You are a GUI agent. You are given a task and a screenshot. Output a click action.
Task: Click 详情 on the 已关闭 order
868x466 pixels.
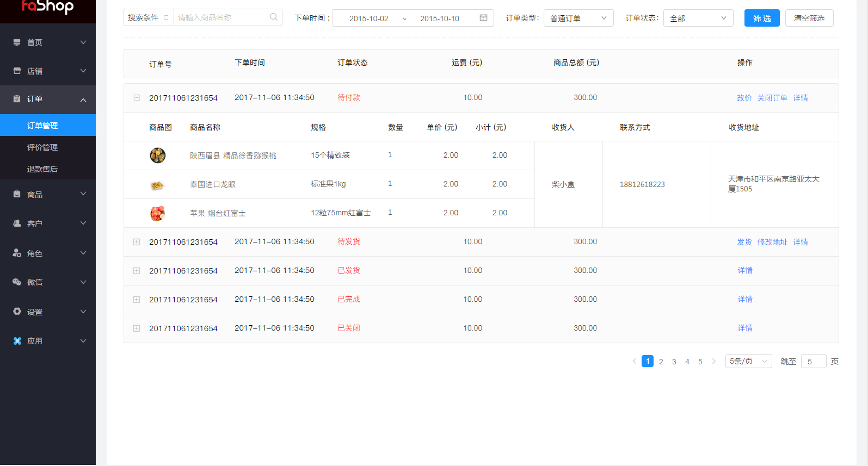(745, 328)
